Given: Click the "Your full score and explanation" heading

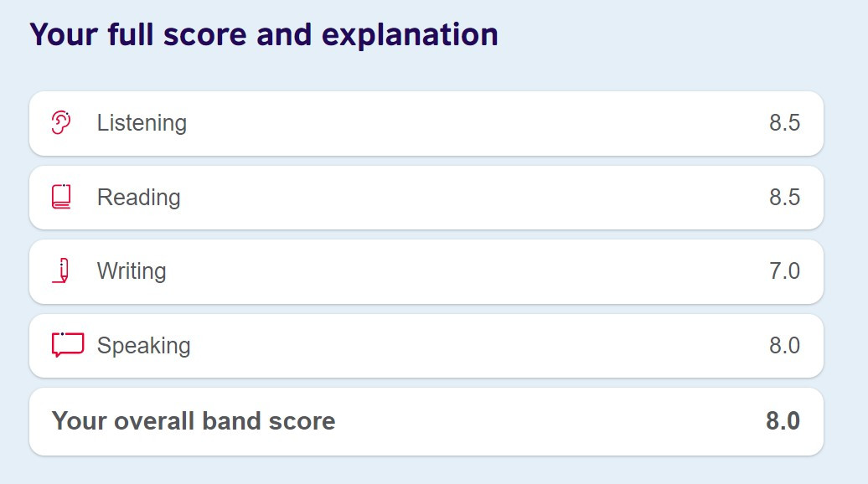Looking at the screenshot, I should [264, 35].
